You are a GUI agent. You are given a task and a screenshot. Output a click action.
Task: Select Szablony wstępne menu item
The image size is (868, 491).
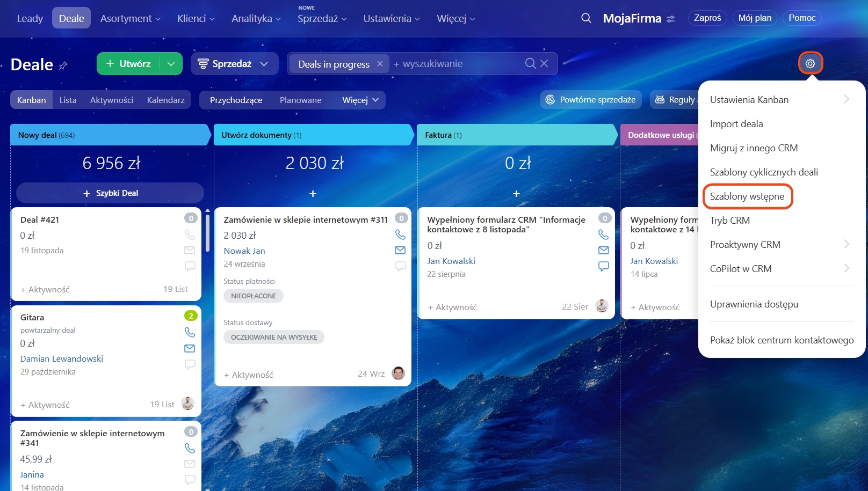click(x=747, y=196)
